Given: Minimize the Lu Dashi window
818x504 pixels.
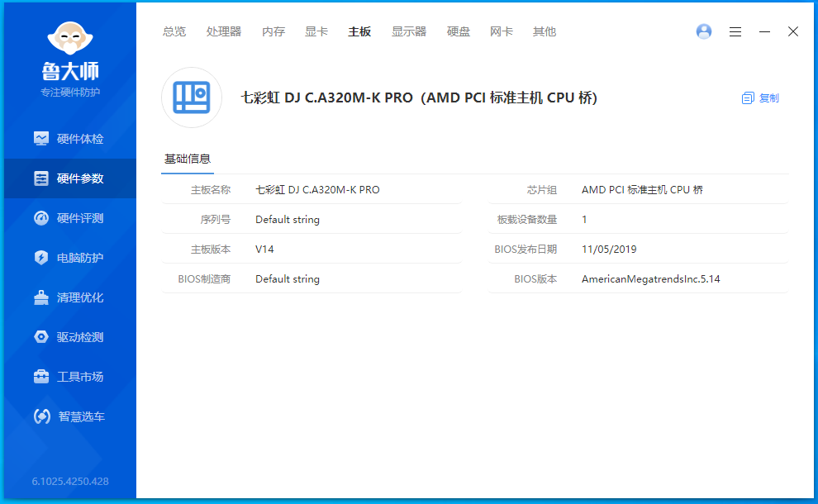Looking at the screenshot, I should [764, 32].
